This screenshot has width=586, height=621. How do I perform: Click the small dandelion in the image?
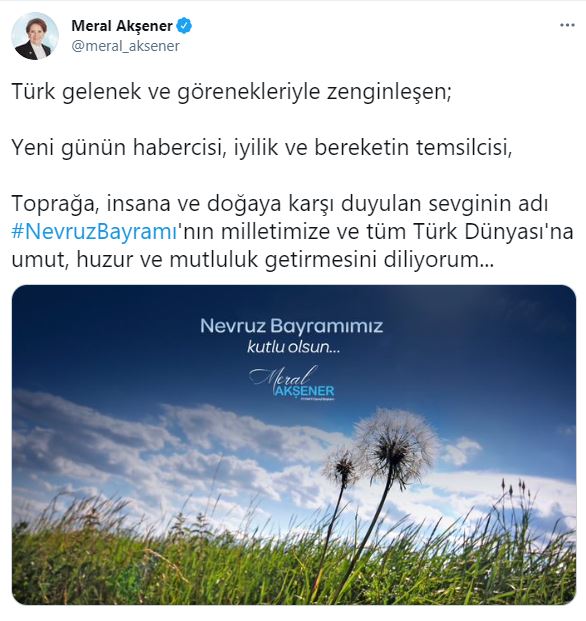point(342,467)
